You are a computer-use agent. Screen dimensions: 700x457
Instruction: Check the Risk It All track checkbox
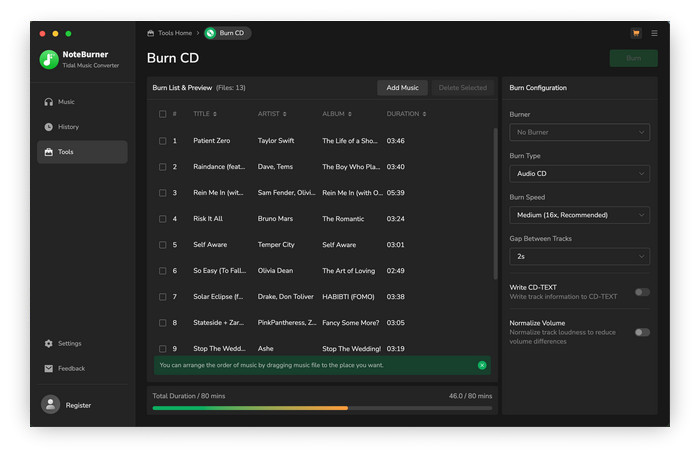(162, 219)
